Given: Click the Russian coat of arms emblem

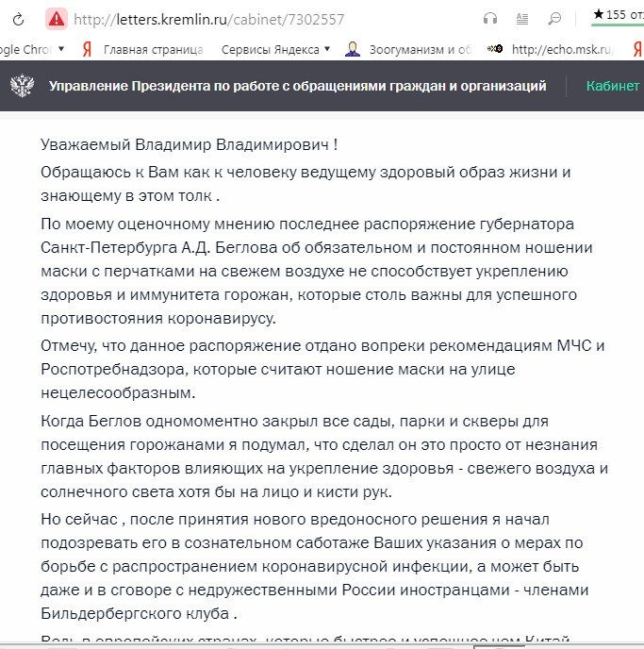Looking at the screenshot, I should (x=21, y=87).
